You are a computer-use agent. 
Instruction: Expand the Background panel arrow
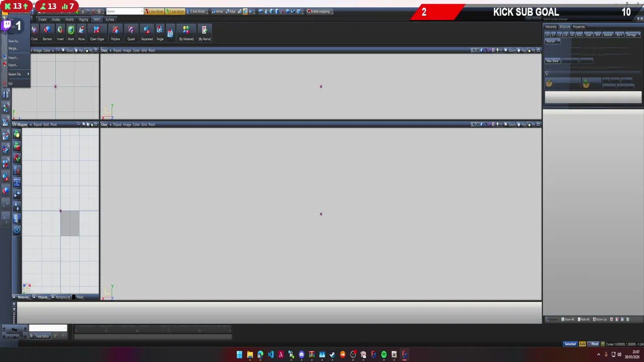click(52, 297)
